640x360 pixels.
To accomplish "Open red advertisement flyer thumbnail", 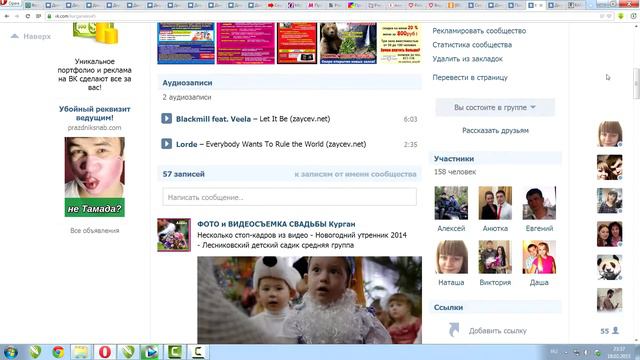I will point(297,43).
